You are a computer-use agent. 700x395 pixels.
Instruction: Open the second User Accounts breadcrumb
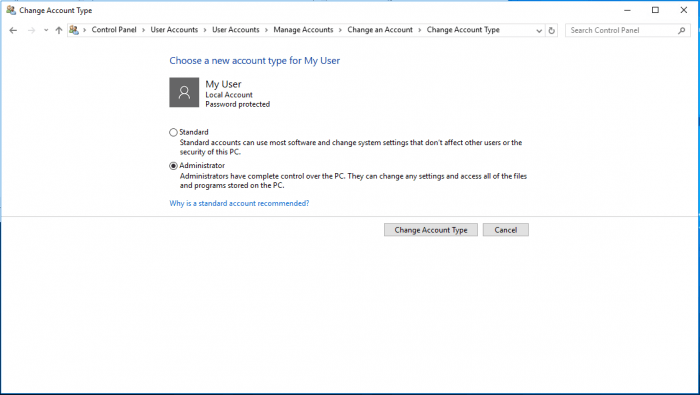point(236,30)
